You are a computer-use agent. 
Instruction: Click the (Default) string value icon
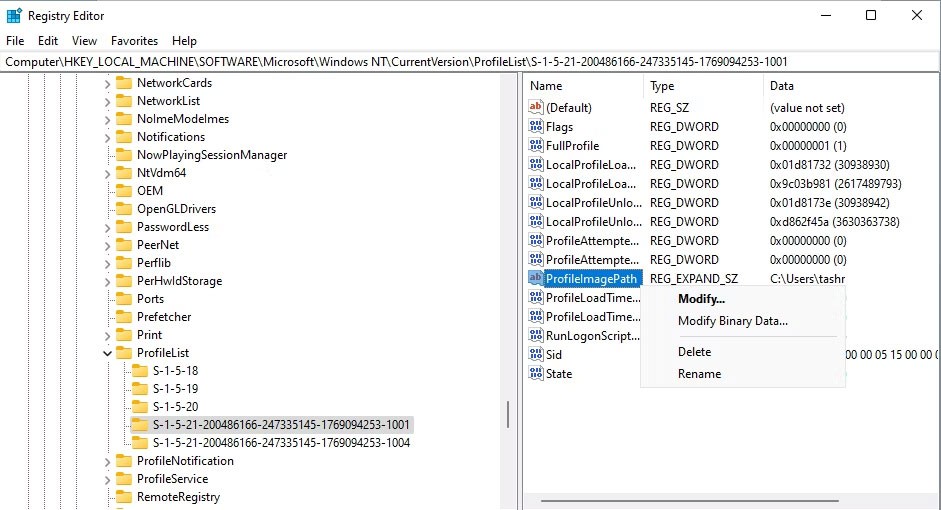click(x=536, y=108)
